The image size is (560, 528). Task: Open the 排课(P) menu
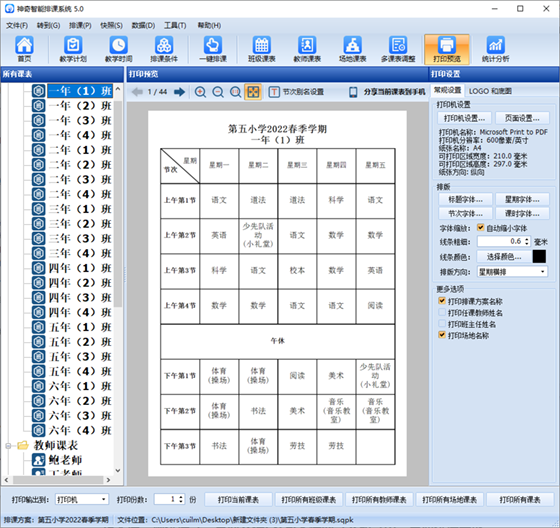[x=80, y=25]
